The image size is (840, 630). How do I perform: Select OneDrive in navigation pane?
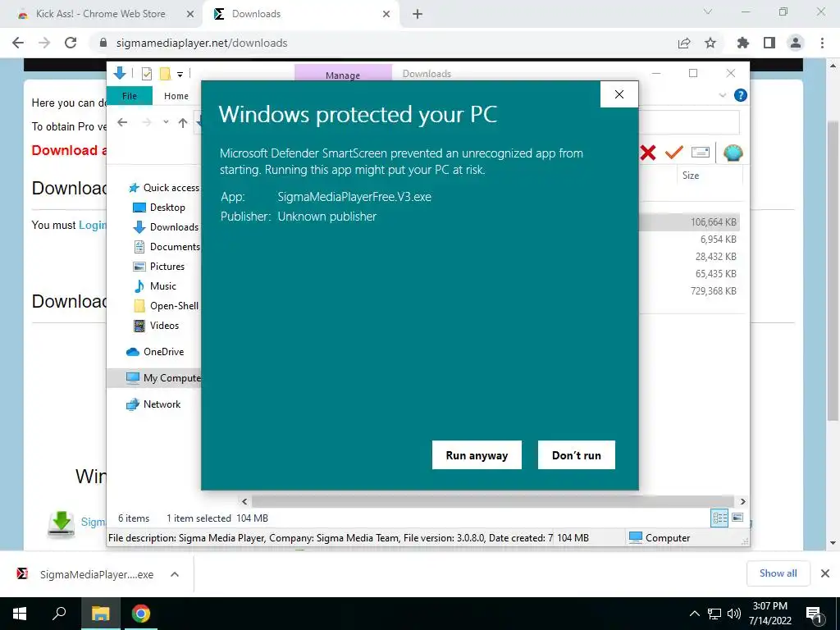point(155,352)
